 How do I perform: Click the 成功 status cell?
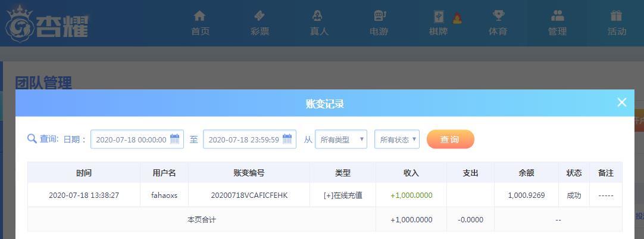pos(574,195)
